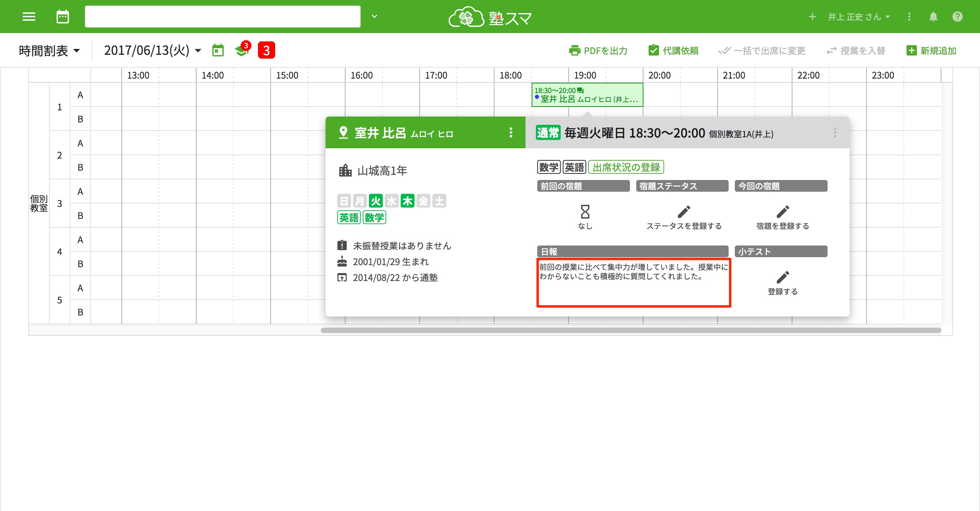Click the graduation cap icon with badge

[242, 50]
